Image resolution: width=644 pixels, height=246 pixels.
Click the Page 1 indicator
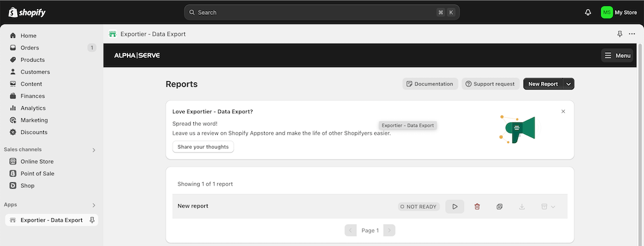click(x=370, y=231)
